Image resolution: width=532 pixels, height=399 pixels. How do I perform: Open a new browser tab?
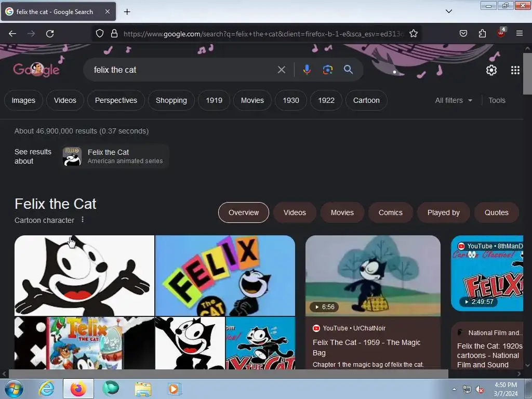(x=127, y=11)
